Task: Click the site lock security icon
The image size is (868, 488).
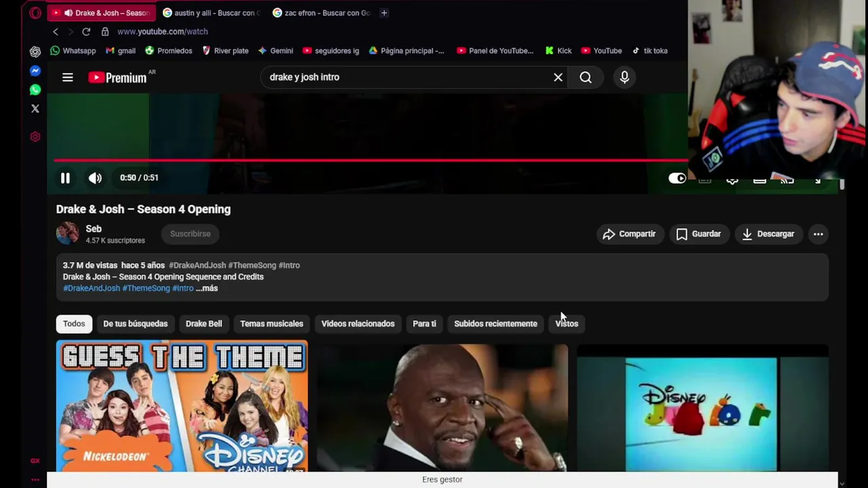Action: pyautogui.click(x=105, y=32)
